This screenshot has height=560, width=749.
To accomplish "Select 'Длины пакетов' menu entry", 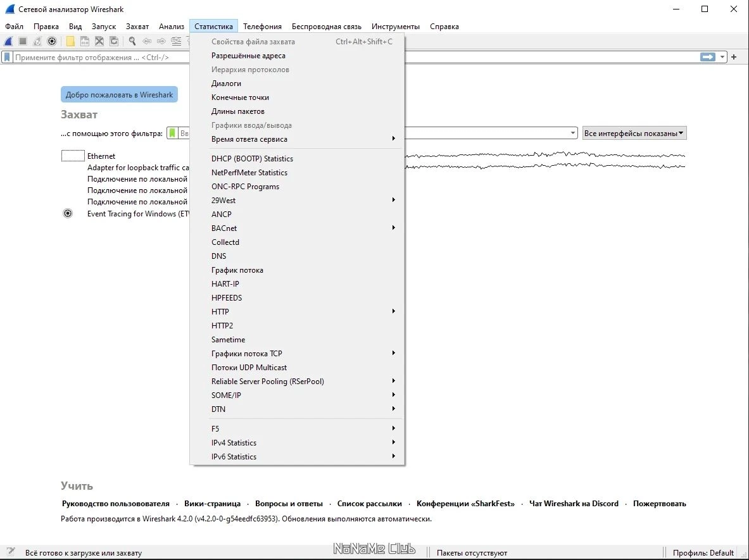I will click(x=297, y=111).
